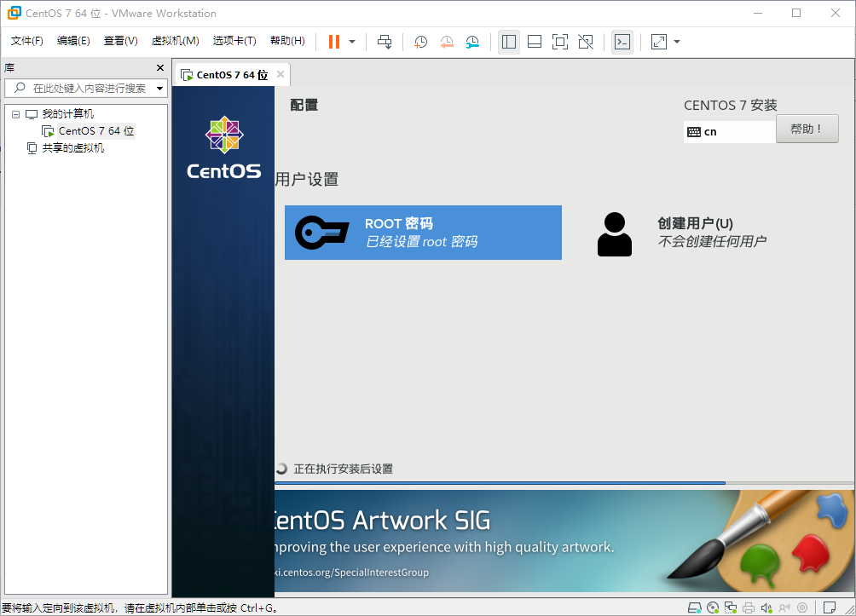Click printer status icon in status bar
856x616 pixels.
[x=749, y=607]
